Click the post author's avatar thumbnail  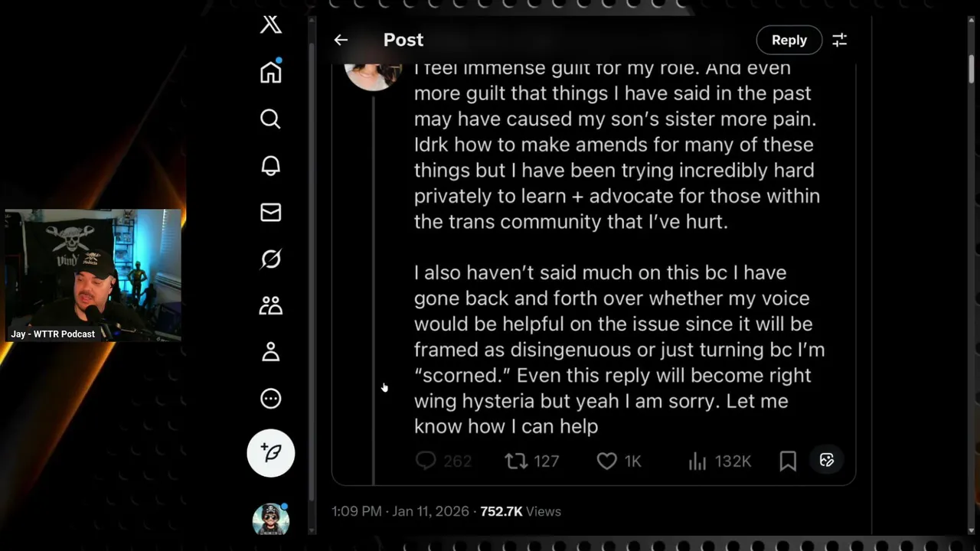374,74
